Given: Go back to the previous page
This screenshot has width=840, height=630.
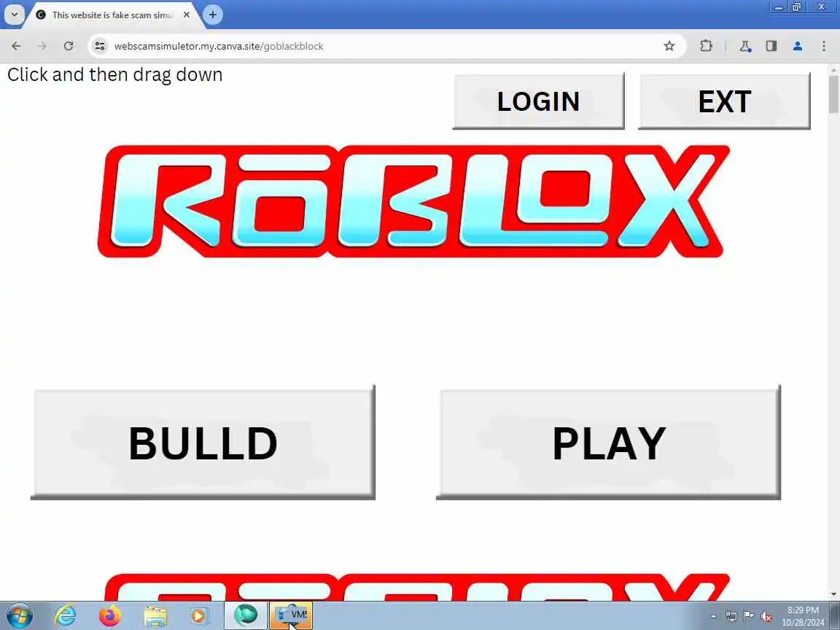Looking at the screenshot, I should pos(16,46).
